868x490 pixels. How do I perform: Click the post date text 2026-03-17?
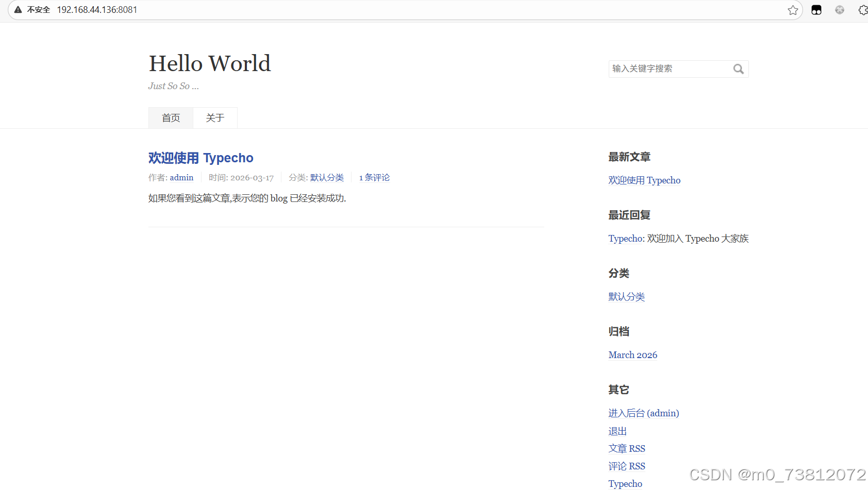click(252, 178)
